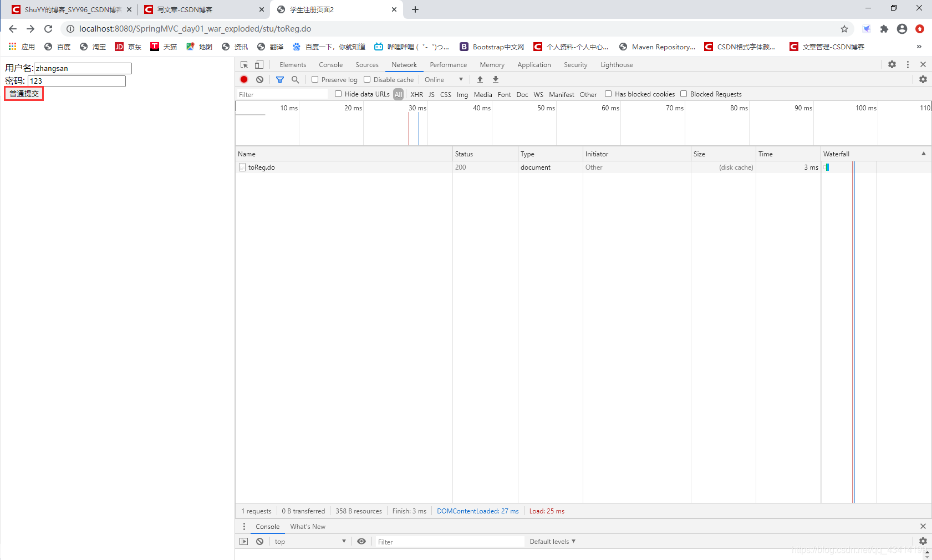Open the 百度 bookmark
Image resolution: width=932 pixels, height=560 pixels.
tap(58, 47)
